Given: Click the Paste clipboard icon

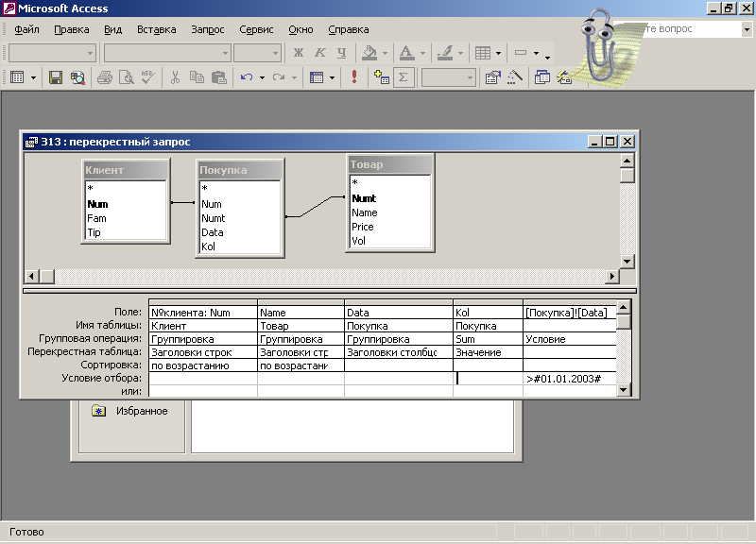Looking at the screenshot, I should 219,77.
